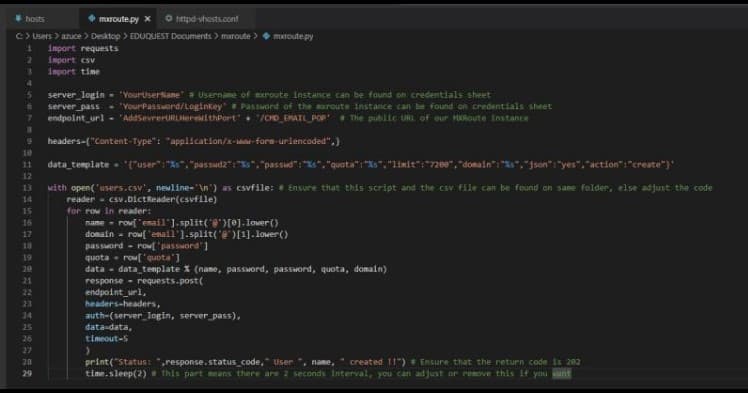Open the mxroute folder breadcrumb segment

pos(236,36)
